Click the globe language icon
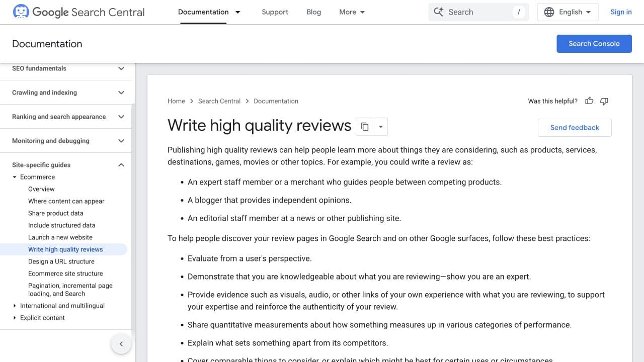Image resolution: width=644 pixels, height=362 pixels. pyautogui.click(x=549, y=12)
